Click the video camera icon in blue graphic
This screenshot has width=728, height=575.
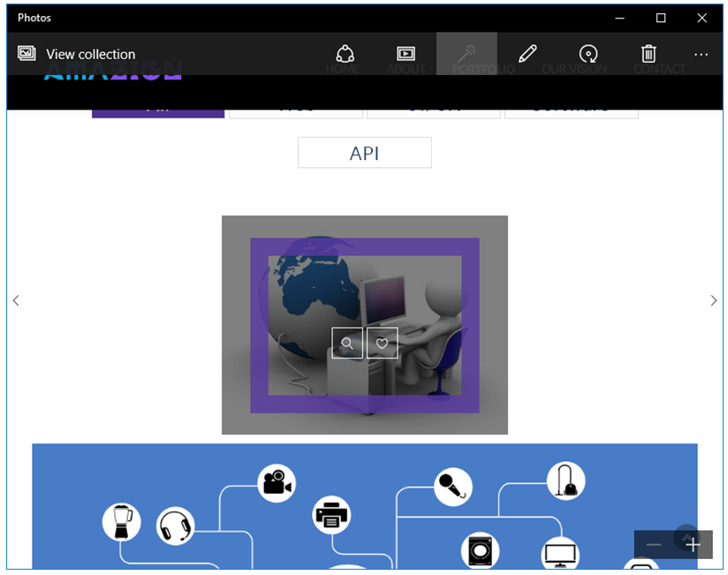277,483
